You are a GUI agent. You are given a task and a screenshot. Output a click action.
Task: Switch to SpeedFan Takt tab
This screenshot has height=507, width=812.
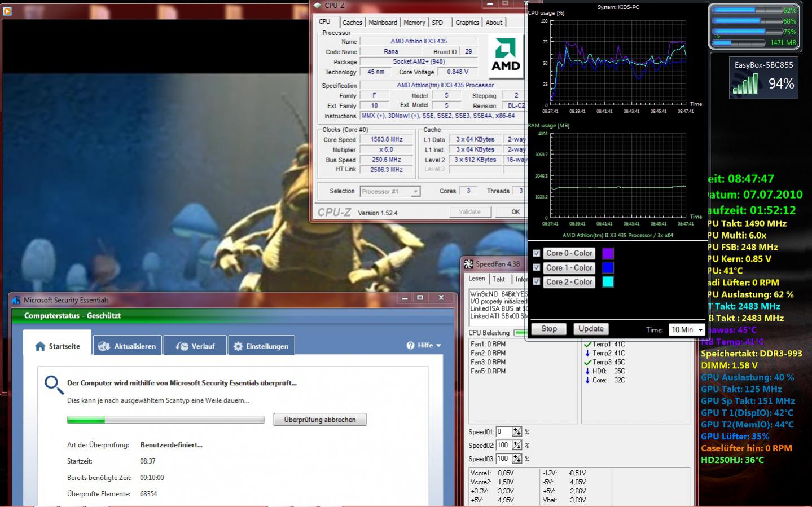pyautogui.click(x=499, y=279)
